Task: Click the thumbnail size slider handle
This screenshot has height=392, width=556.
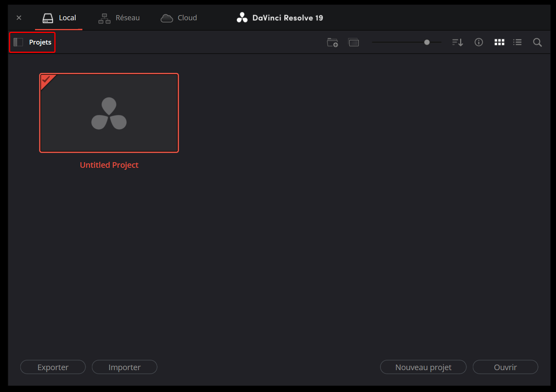Action: coord(427,42)
